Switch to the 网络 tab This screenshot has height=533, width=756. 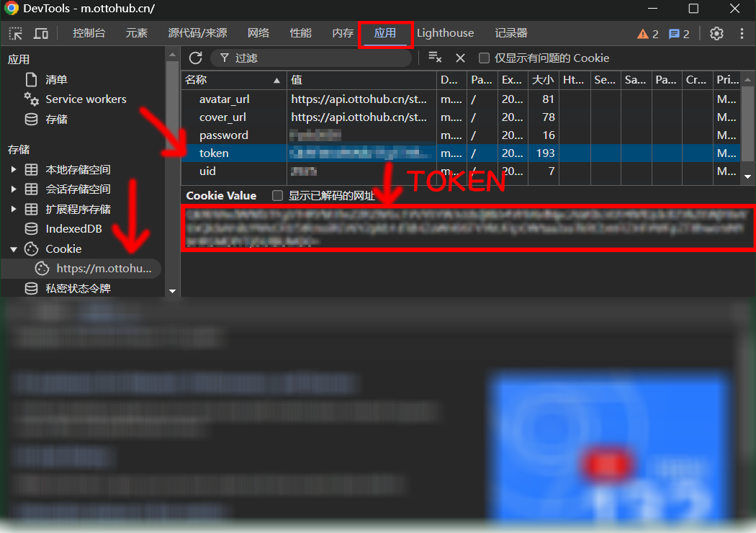[258, 33]
